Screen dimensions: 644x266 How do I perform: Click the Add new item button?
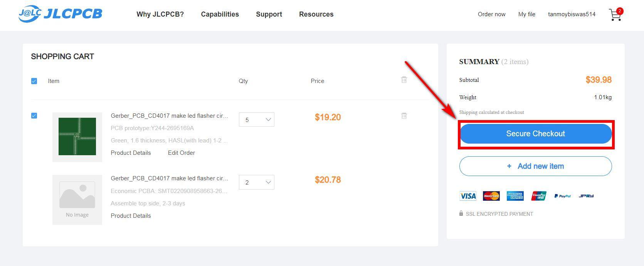(536, 166)
